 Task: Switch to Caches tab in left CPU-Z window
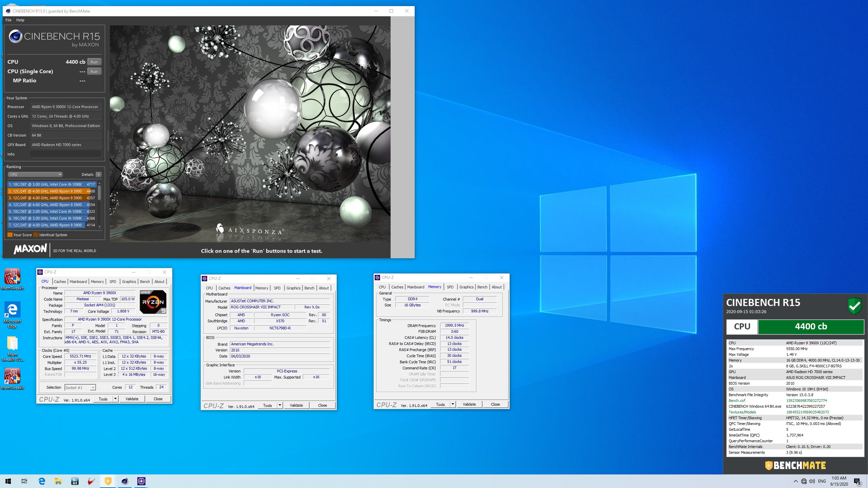click(x=60, y=282)
